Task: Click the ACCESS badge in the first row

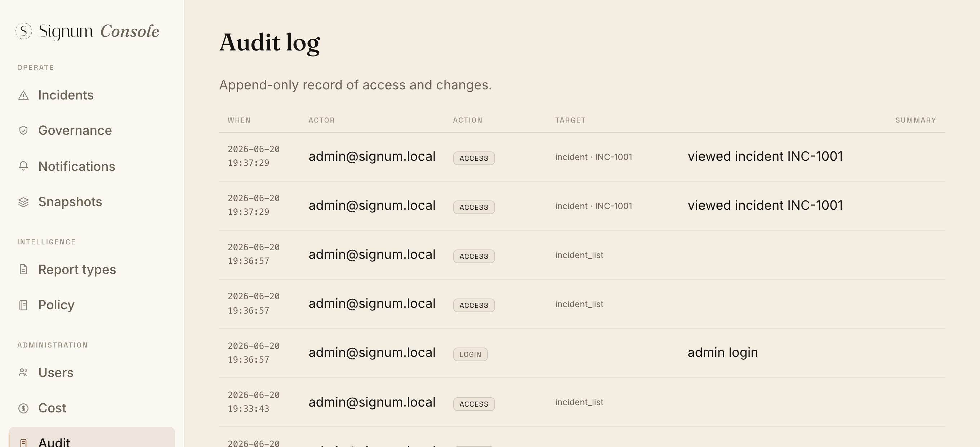Action: (474, 158)
